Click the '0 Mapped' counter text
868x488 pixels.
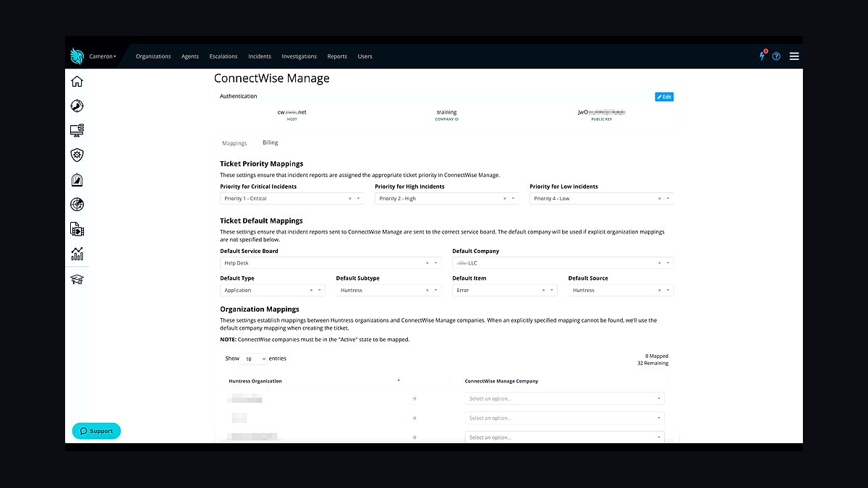click(657, 356)
